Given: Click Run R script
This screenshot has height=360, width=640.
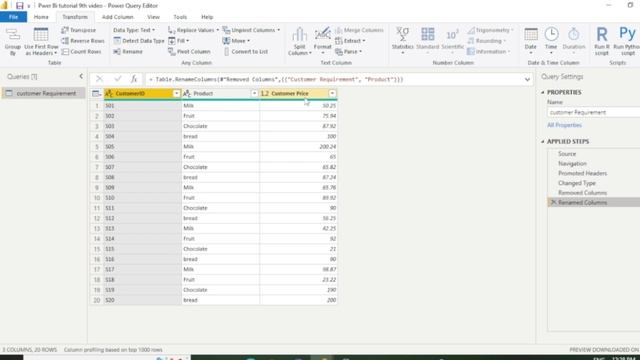Looking at the screenshot, I should coord(602,41).
